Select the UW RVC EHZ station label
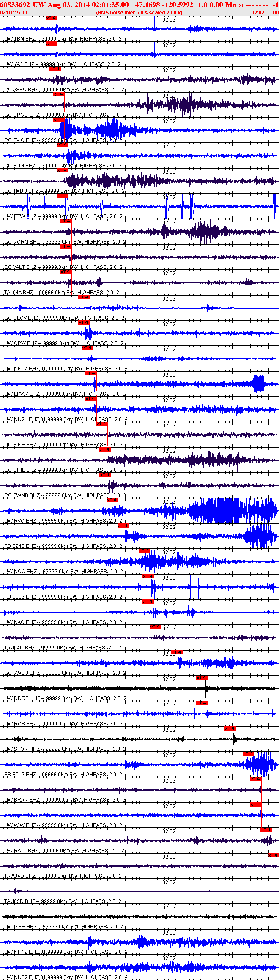 coord(63,521)
